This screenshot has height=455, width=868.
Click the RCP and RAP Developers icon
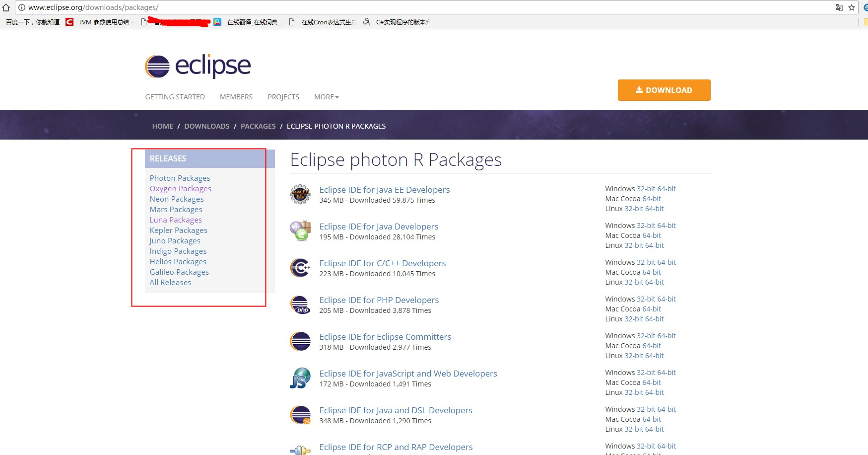coord(300,450)
